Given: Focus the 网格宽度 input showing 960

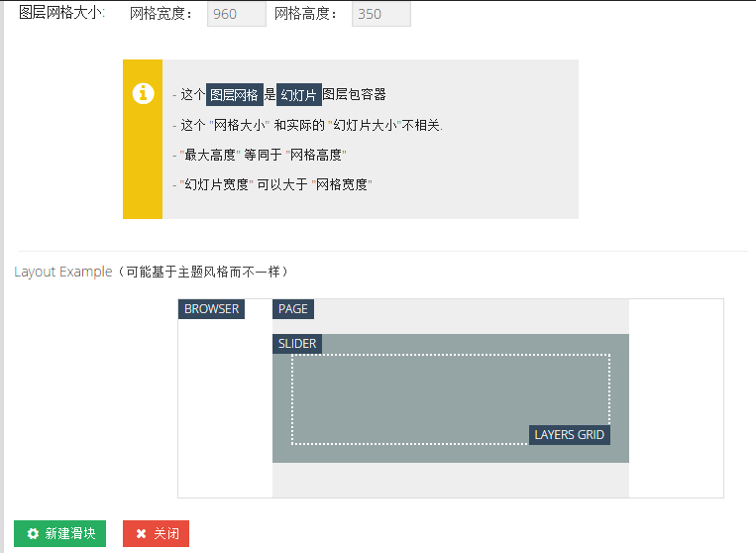Looking at the screenshot, I should coord(236,14).
